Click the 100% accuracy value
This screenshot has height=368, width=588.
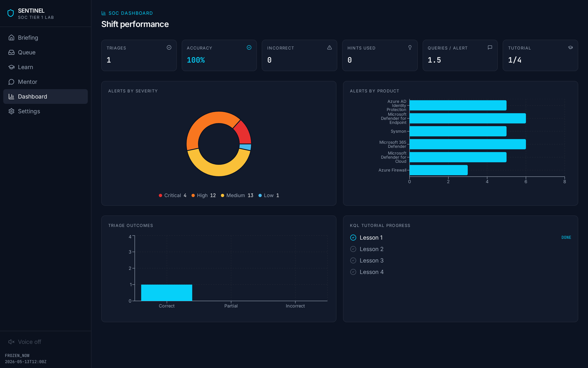pos(196,60)
